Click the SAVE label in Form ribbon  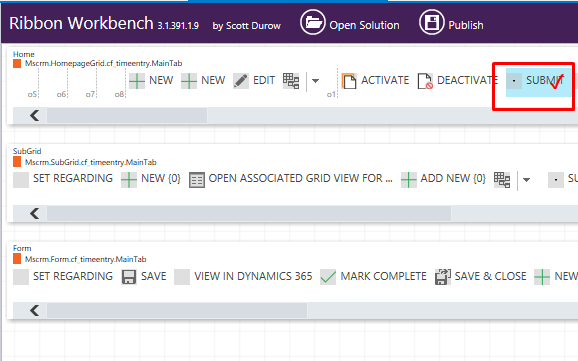click(x=154, y=276)
